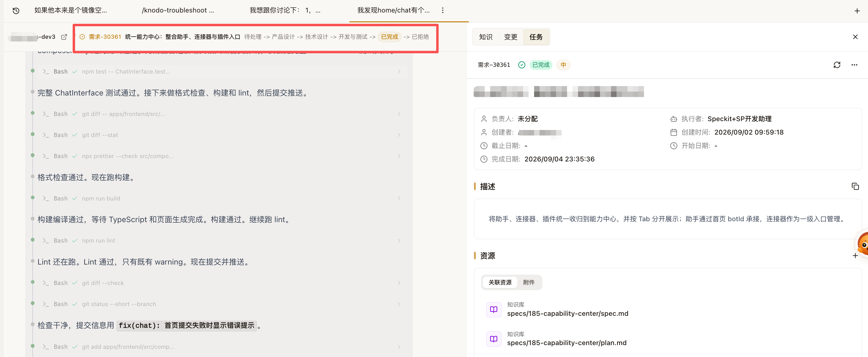The image size is (868, 357).
Task: Open the tab overflow three-dot menu
Action: (x=443, y=10)
